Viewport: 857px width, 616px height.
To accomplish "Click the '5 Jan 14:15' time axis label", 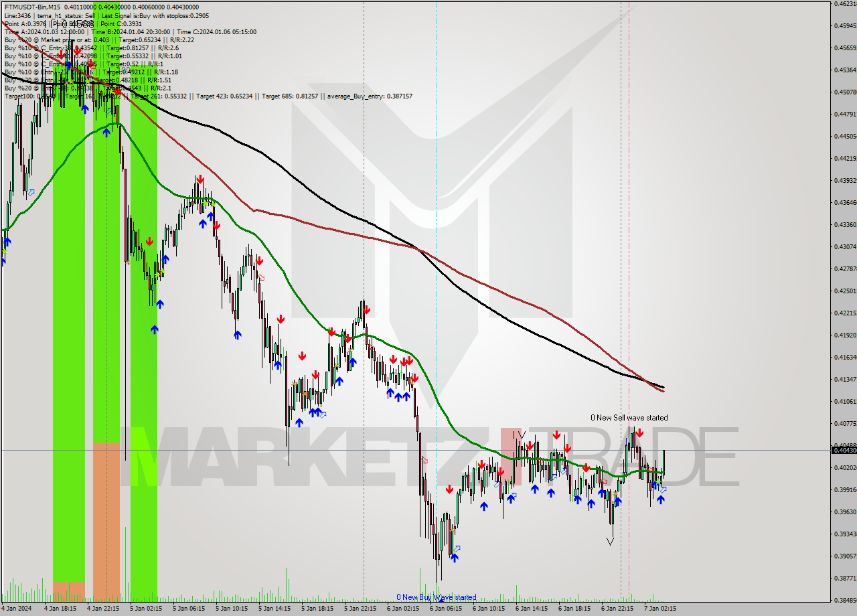I will [275, 609].
